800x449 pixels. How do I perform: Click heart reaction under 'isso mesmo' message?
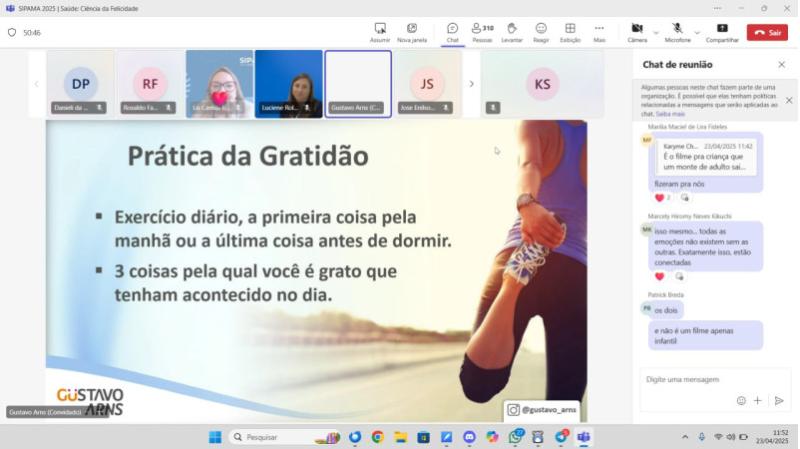pyautogui.click(x=659, y=277)
